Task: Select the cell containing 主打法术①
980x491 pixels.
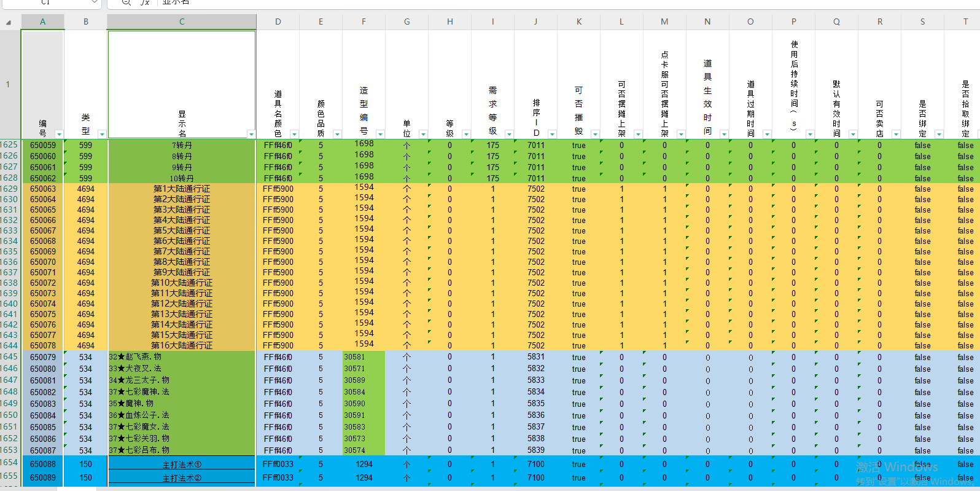Action: (182, 465)
